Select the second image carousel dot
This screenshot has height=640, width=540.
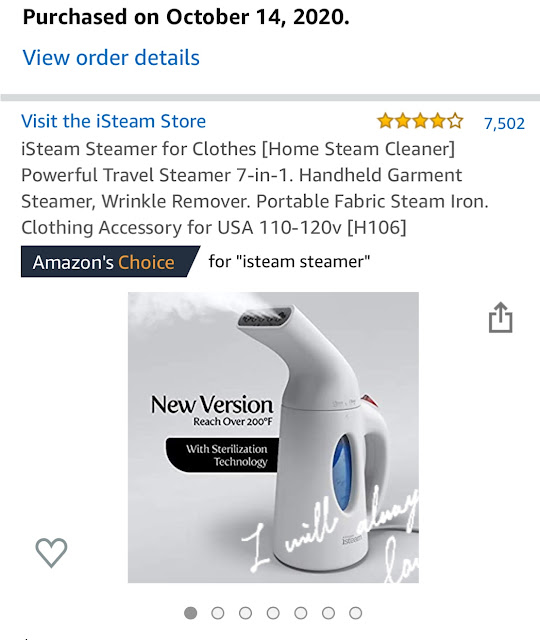click(x=218, y=613)
